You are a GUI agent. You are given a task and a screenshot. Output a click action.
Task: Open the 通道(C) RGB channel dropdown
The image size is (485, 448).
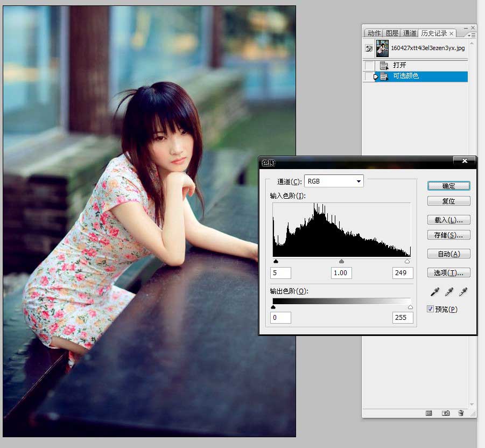point(334,181)
